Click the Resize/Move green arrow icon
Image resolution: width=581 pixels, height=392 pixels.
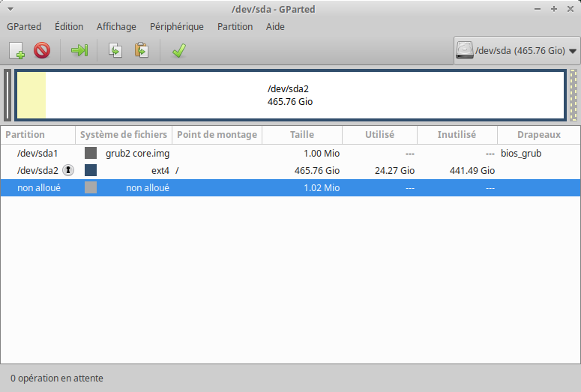point(79,50)
